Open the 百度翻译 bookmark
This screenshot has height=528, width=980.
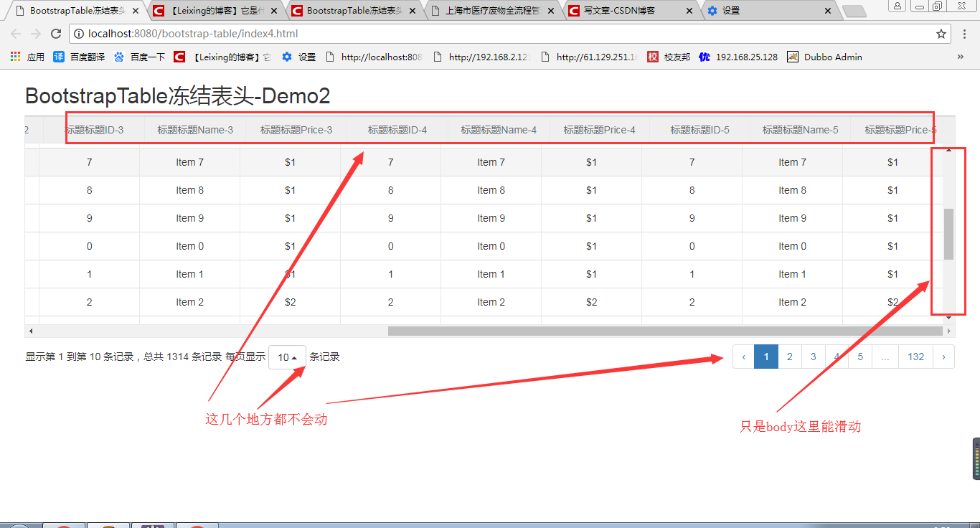pyautogui.click(x=79, y=57)
